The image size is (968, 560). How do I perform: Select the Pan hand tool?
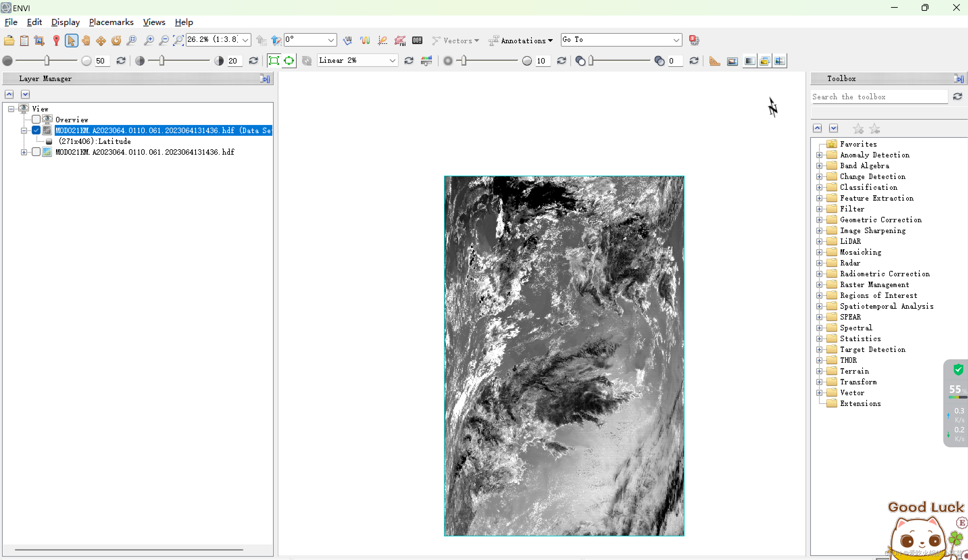(x=86, y=40)
